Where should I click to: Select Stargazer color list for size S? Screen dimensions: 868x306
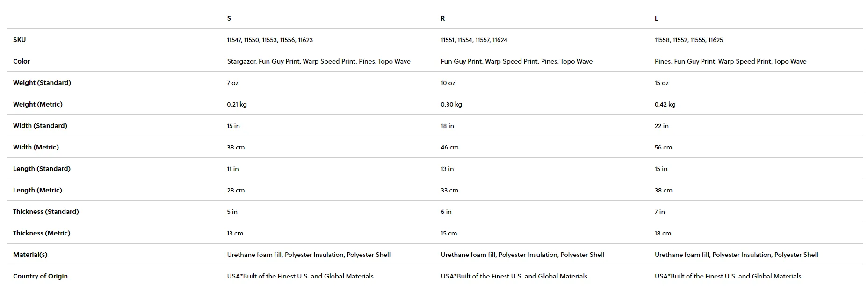click(x=318, y=61)
